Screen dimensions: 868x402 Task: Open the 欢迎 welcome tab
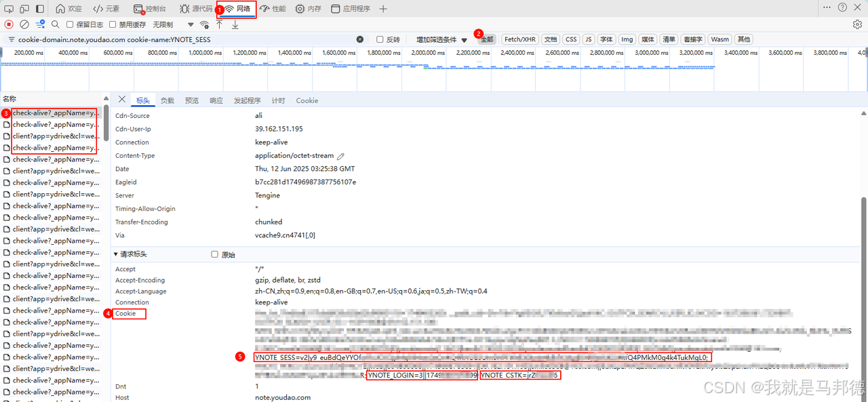click(x=68, y=9)
